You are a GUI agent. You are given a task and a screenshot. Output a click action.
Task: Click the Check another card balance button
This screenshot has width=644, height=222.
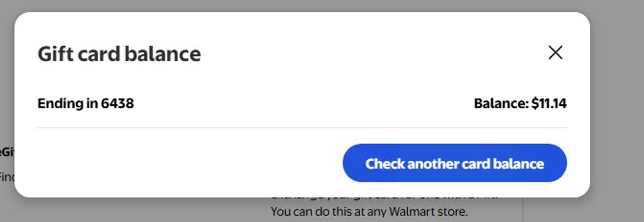(x=454, y=163)
